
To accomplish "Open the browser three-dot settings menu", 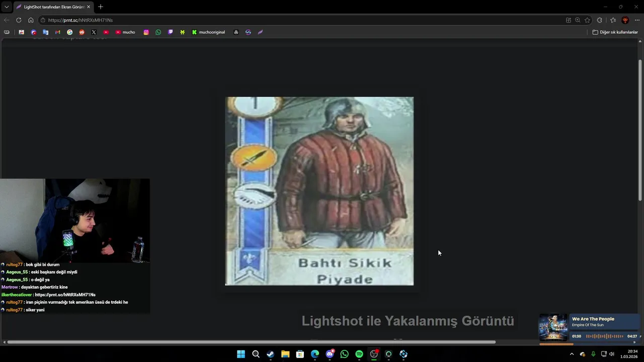I will point(637,20).
